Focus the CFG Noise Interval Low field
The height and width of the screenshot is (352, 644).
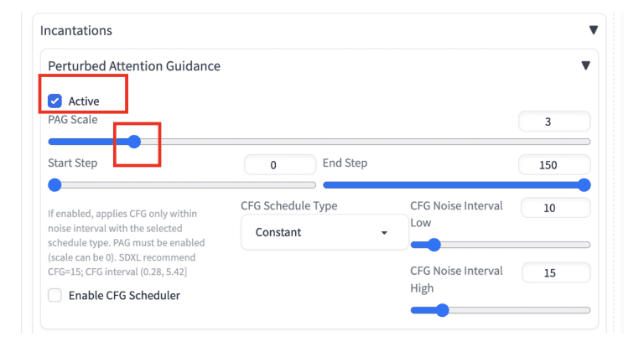tap(556, 208)
